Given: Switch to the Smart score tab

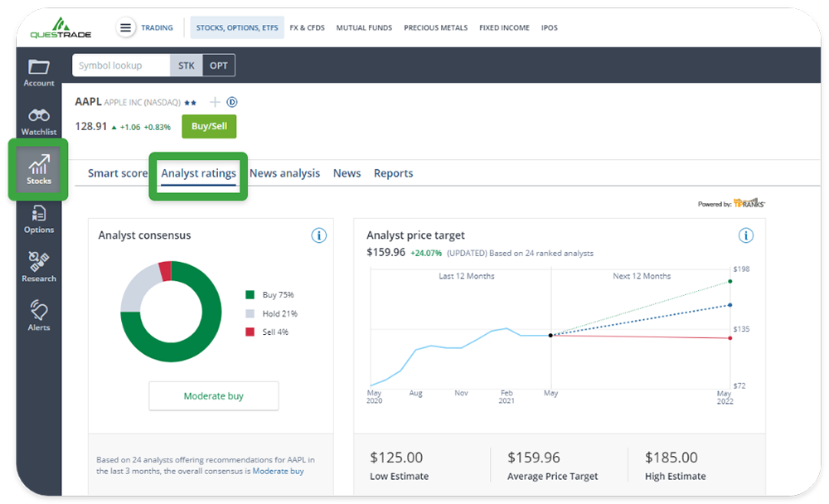Looking at the screenshot, I should pos(119,173).
